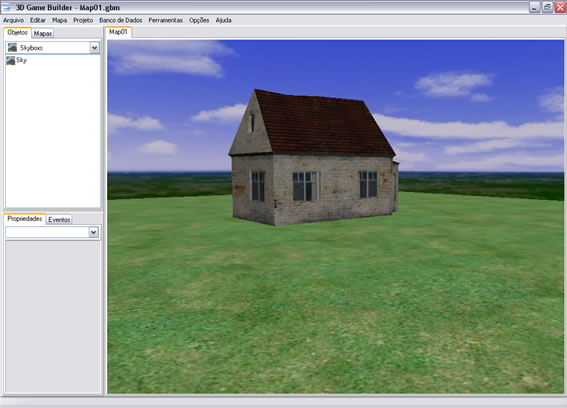The image size is (567, 408).
Task: Switch to the Objetos tab
Action: coord(17,33)
